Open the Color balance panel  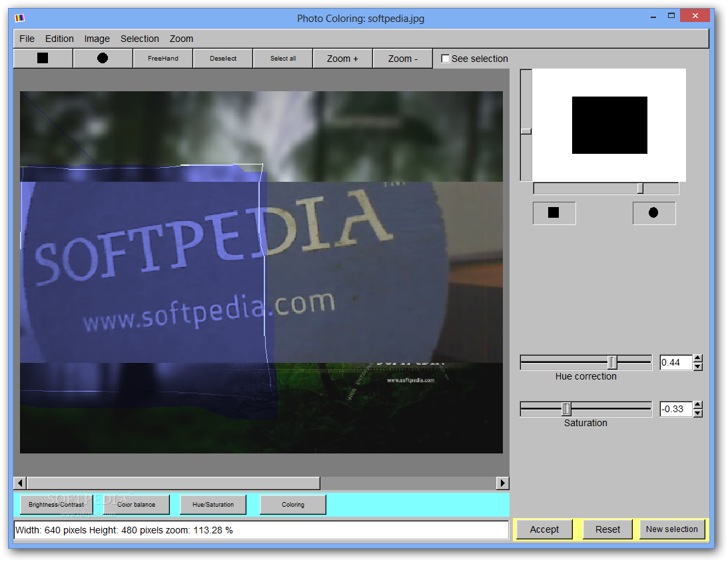tap(136, 505)
